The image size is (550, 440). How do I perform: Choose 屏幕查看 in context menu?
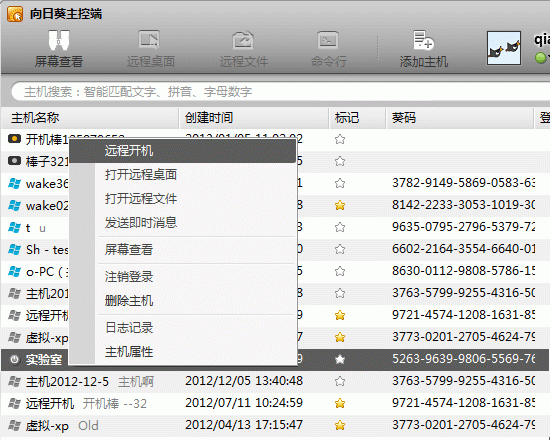[x=183, y=249]
